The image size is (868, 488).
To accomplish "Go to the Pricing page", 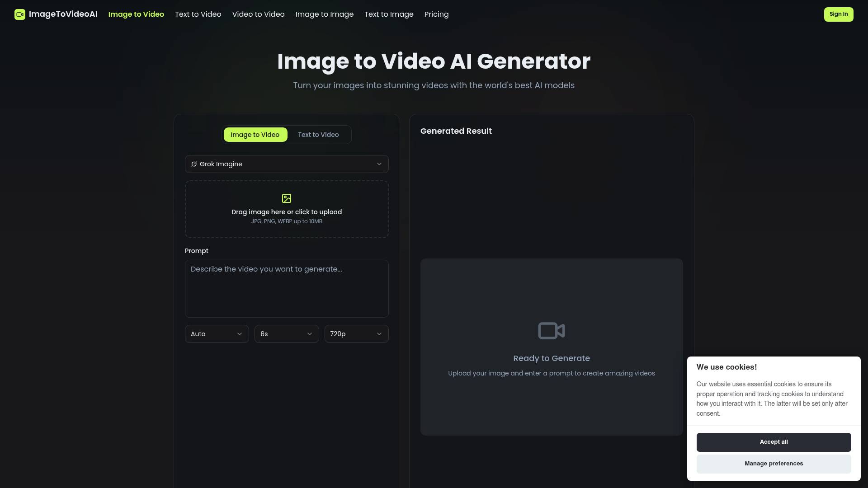I will tap(436, 14).
